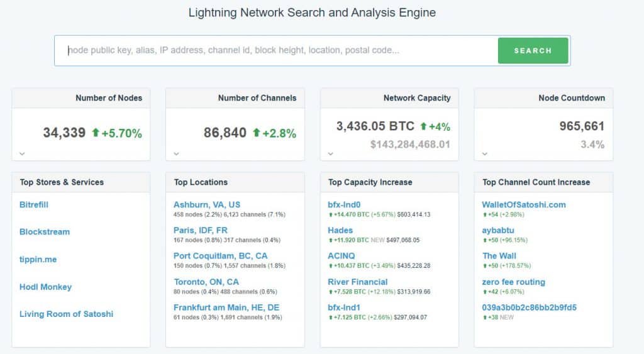644x354 pixels.
Task: Click the green SEARCH button
Action: point(533,51)
